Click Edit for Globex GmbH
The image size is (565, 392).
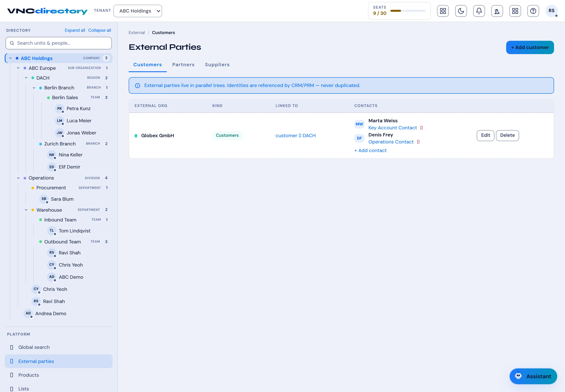coord(485,136)
